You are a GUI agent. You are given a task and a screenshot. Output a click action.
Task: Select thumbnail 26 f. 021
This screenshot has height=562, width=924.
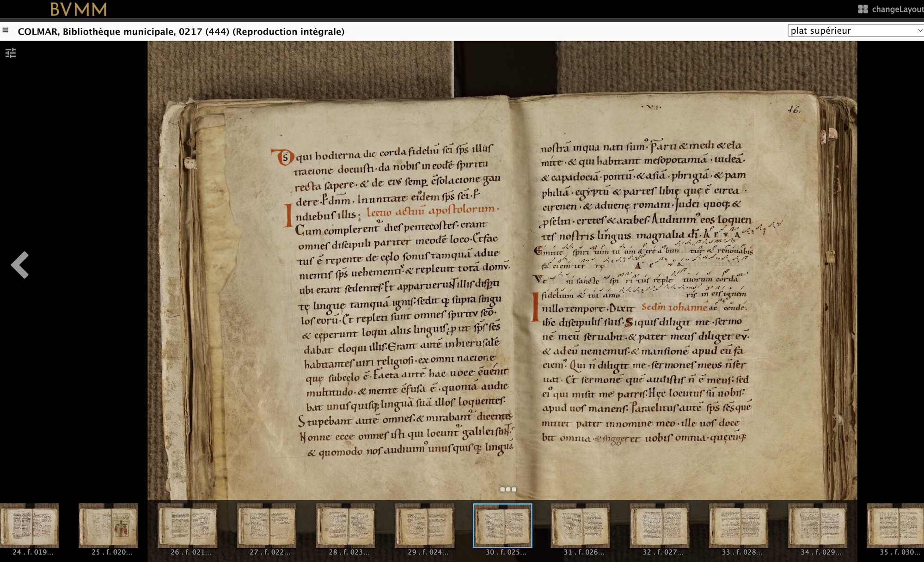(188, 526)
